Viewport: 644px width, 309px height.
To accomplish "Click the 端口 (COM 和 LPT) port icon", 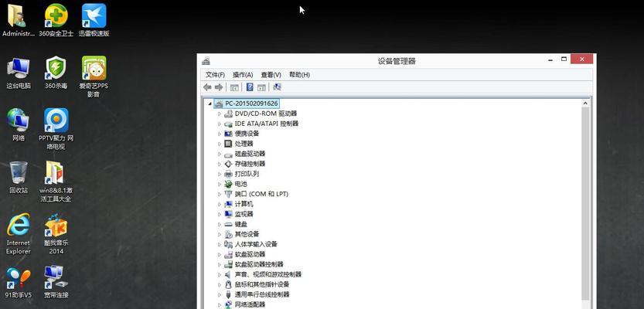I will (x=228, y=194).
